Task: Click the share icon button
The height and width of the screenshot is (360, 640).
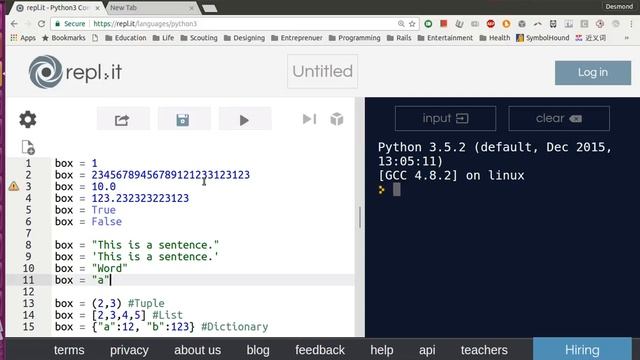Action: coord(123,120)
